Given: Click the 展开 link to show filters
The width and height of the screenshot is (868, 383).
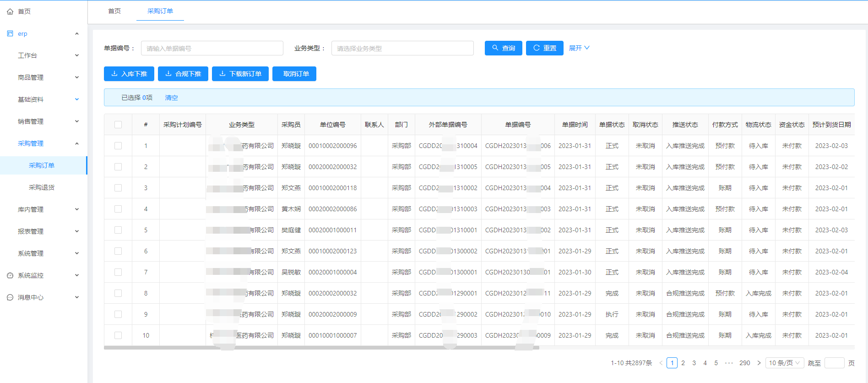Looking at the screenshot, I should tap(579, 48).
